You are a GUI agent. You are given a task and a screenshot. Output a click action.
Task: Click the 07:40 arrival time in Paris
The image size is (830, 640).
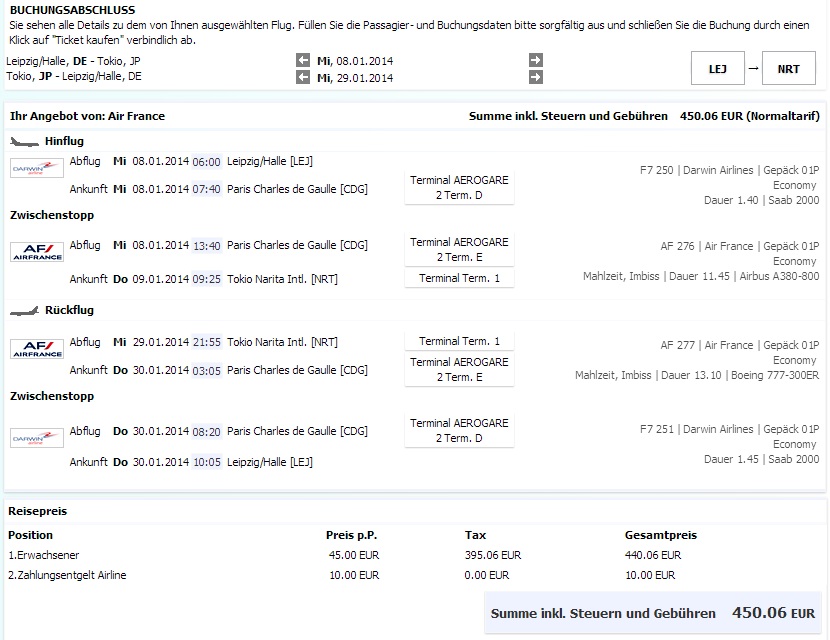[206, 189]
